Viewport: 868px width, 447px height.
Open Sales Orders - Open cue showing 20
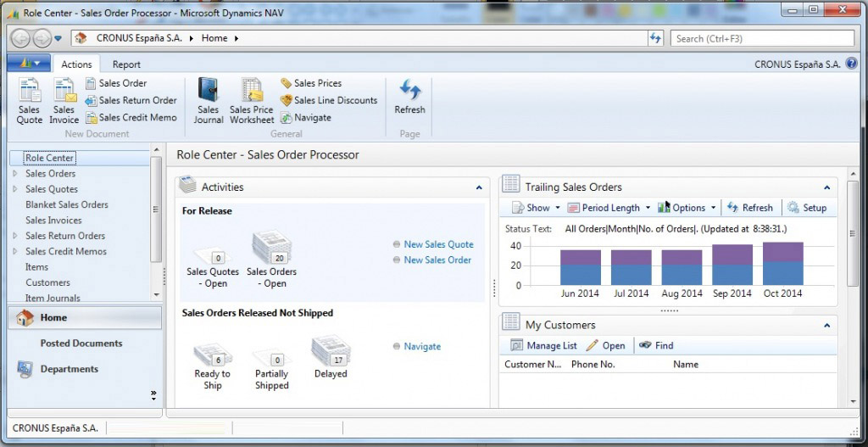click(x=272, y=260)
